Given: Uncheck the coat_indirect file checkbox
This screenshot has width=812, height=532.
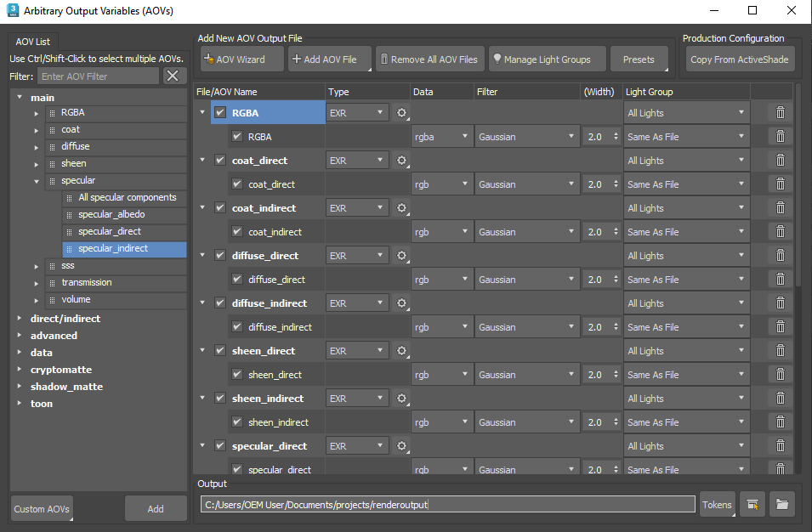Looking at the screenshot, I should [x=221, y=208].
